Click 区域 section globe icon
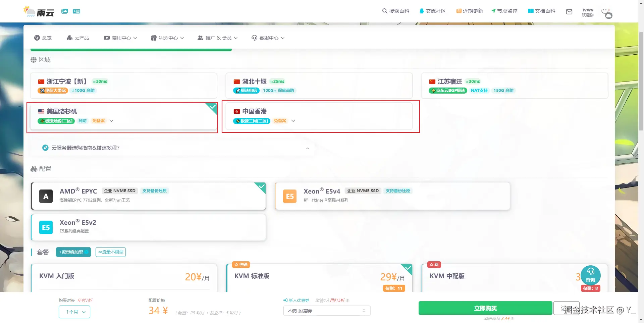 pyautogui.click(x=34, y=60)
